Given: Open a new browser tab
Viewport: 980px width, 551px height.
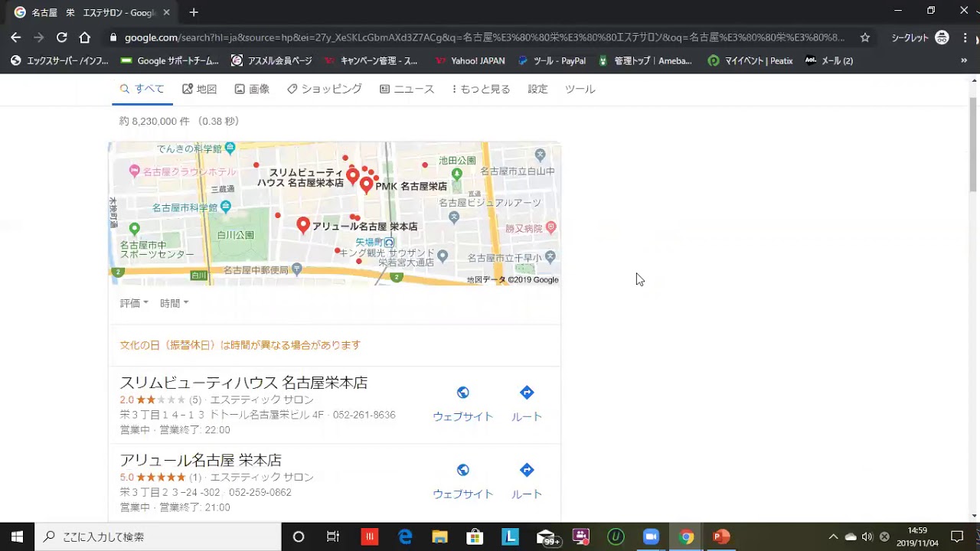Looking at the screenshot, I should click(x=194, y=12).
